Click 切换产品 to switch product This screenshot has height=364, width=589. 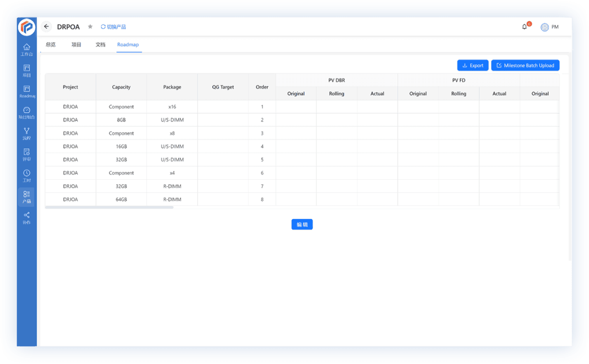(113, 27)
